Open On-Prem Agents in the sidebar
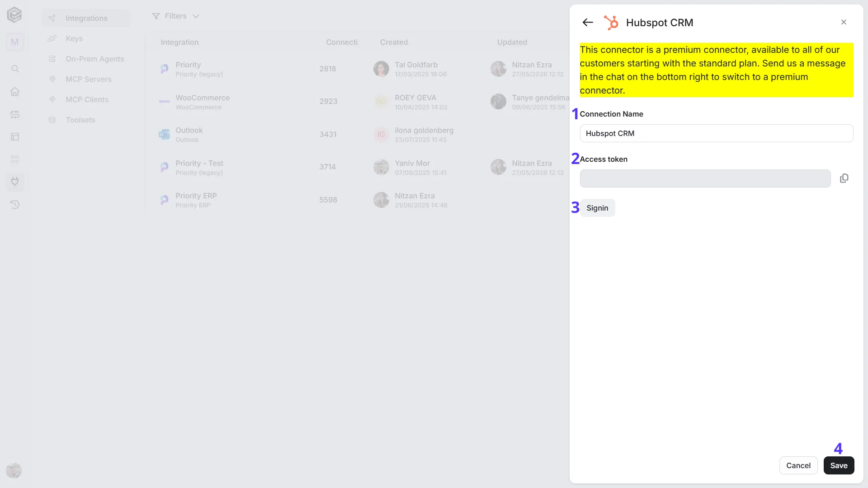 tap(86, 59)
